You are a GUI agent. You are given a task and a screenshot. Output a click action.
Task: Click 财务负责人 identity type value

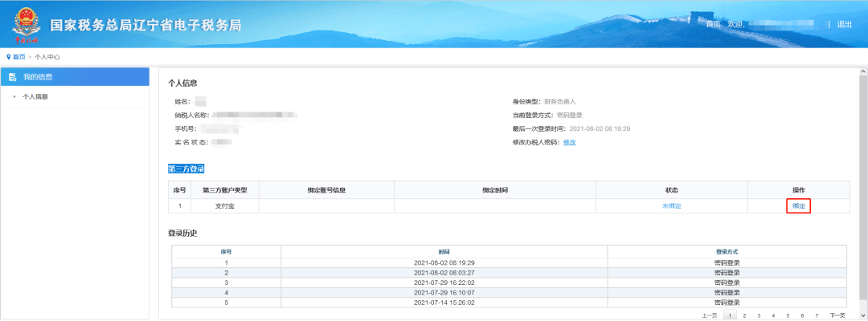pos(559,102)
